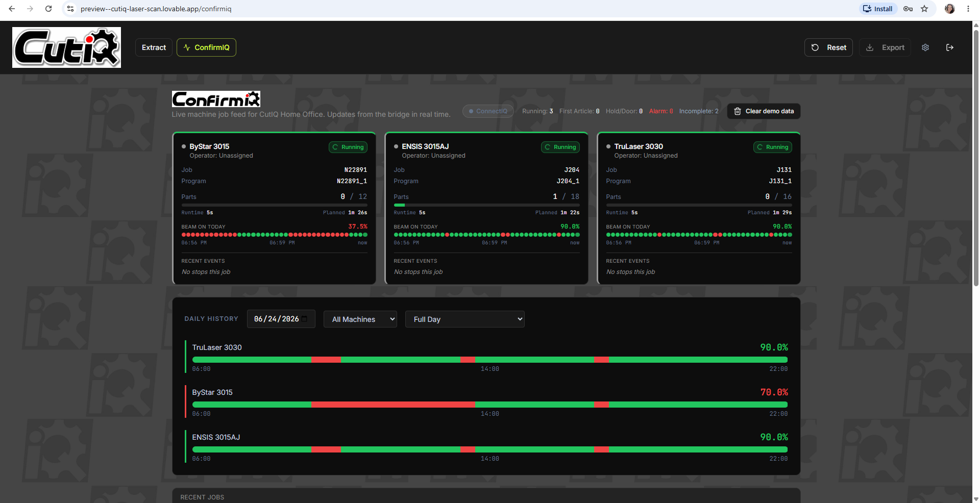This screenshot has height=503, width=980.
Task: Click ByStar 3015 daily history bar
Action: pyautogui.click(x=490, y=405)
